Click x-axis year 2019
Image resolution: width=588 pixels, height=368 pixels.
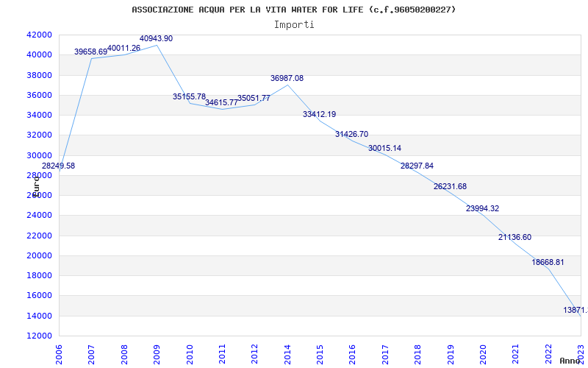click(451, 355)
